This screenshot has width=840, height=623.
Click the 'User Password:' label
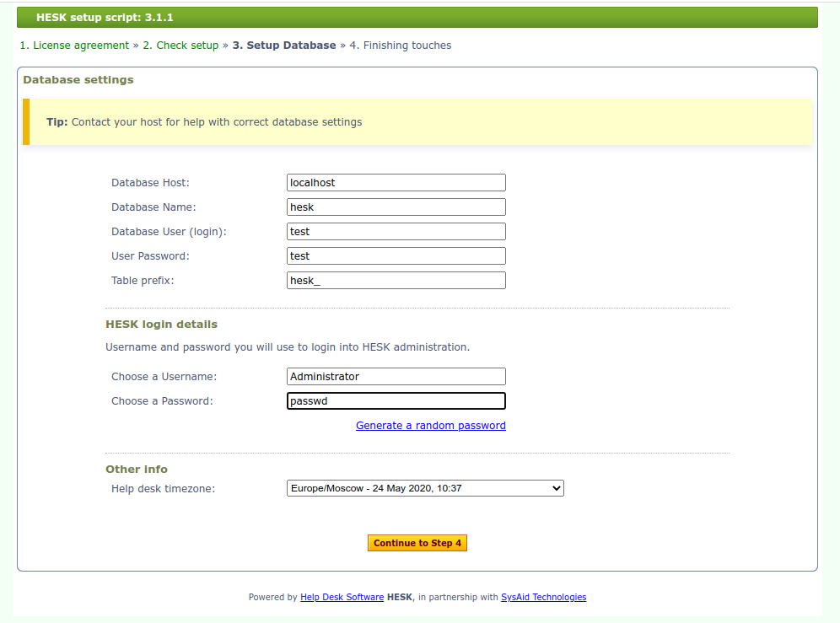tap(150, 256)
